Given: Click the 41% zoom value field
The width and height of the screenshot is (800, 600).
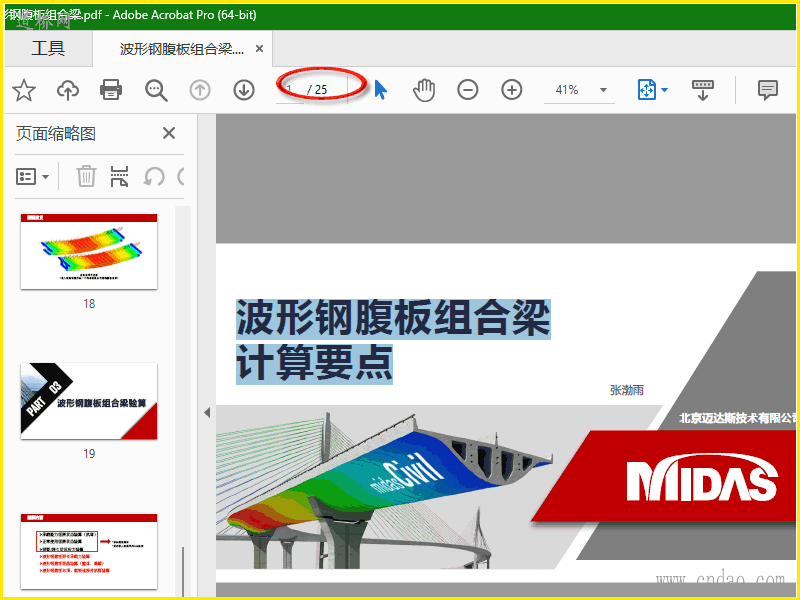Looking at the screenshot, I should (x=567, y=90).
